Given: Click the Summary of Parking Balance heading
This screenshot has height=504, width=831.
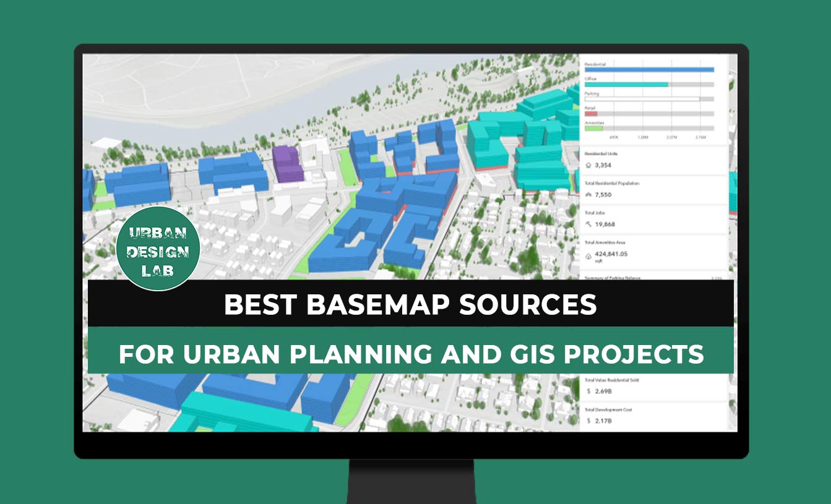Looking at the screenshot, I should pos(612,278).
